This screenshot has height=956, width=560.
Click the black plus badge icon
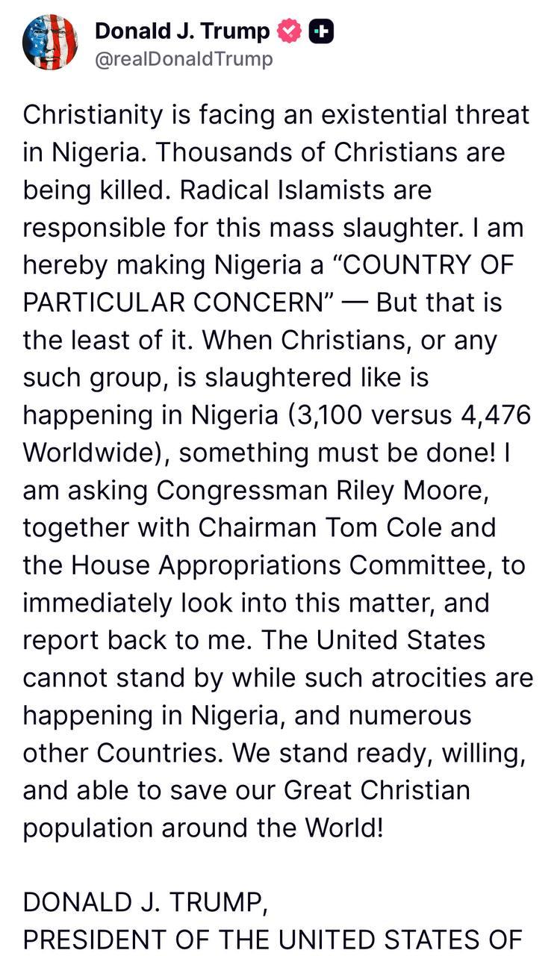[321, 31]
